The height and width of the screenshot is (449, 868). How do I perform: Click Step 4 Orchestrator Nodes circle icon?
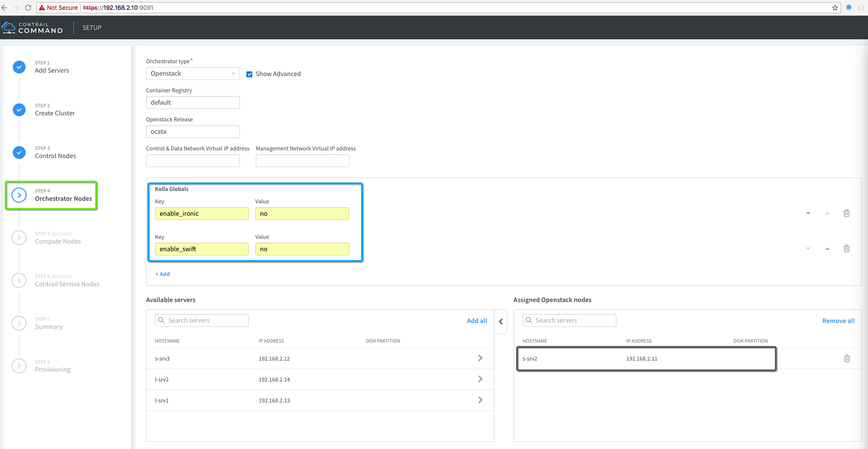pos(19,195)
